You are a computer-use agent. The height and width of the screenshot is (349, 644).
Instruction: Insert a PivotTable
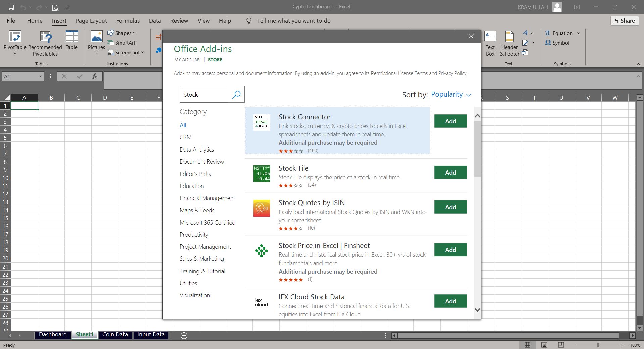click(15, 43)
